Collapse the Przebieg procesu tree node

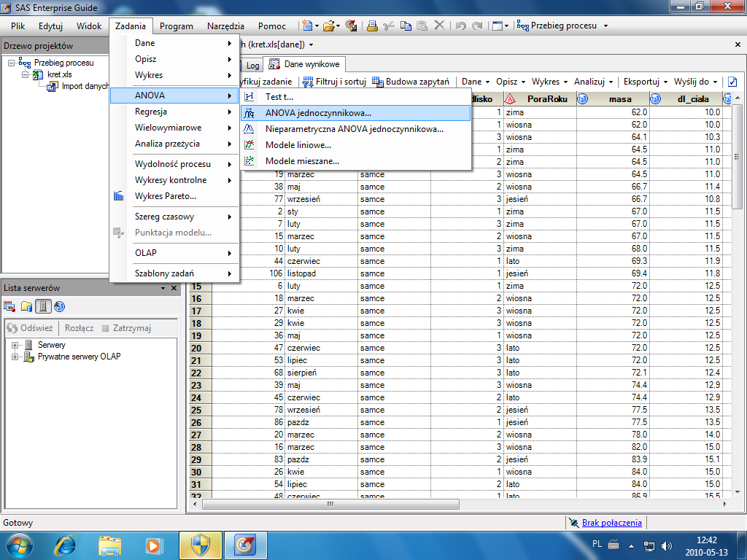[12, 63]
